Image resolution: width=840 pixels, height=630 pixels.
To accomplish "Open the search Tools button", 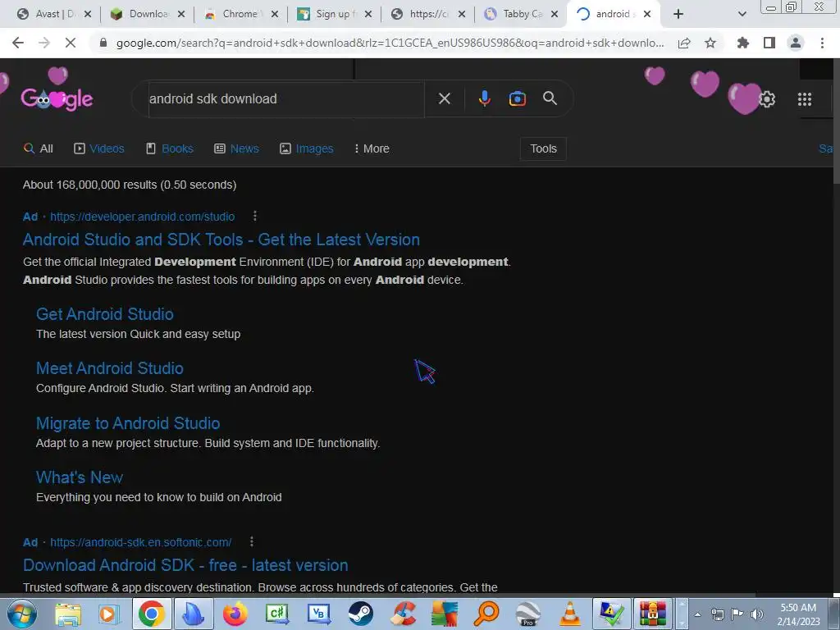I will tap(543, 148).
